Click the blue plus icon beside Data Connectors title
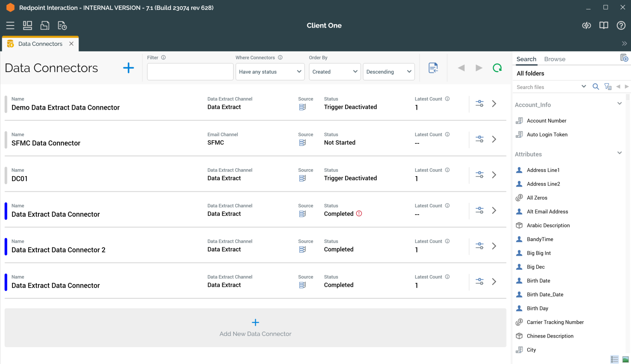This screenshot has width=631, height=364. coord(128,68)
